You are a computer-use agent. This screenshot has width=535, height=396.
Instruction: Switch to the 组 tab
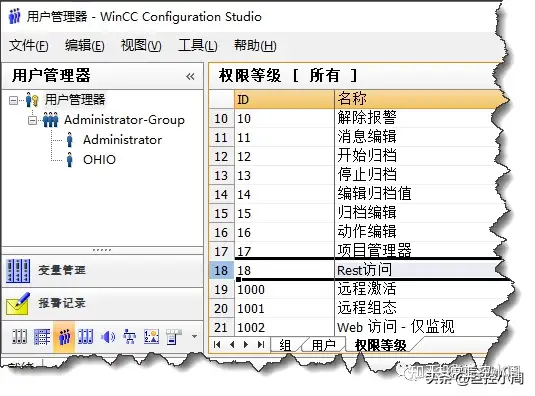tap(285, 345)
